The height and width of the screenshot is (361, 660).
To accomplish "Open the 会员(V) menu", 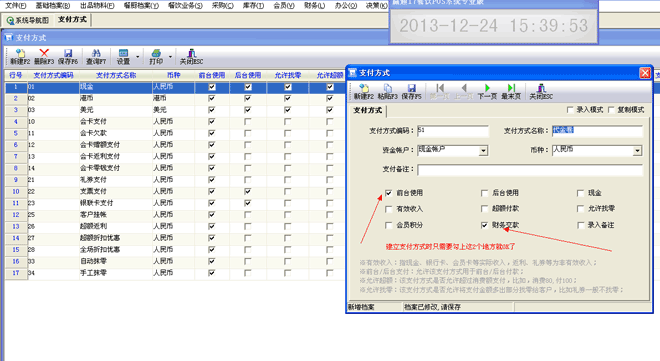I will coord(284,5).
